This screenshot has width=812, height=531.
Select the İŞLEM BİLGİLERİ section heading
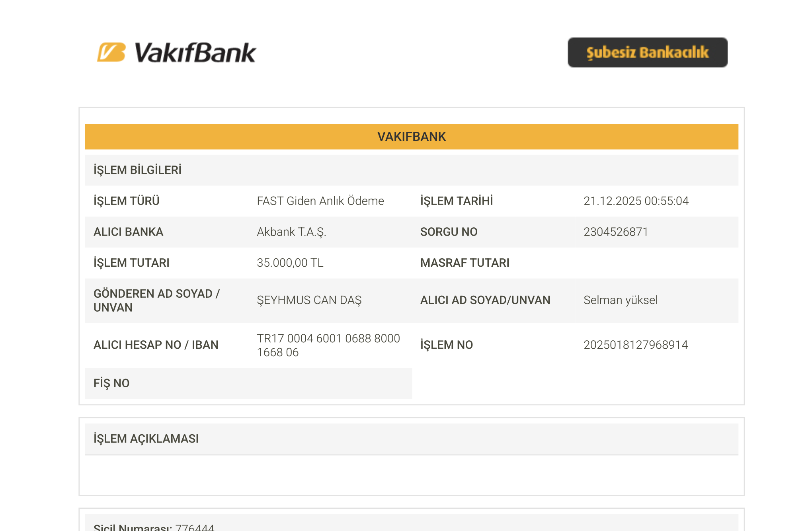137,170
